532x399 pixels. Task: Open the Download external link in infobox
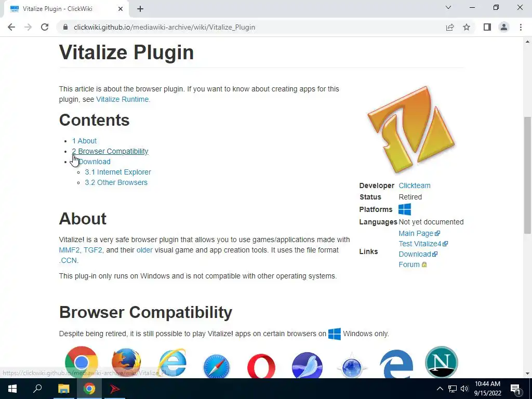point(418,254)
